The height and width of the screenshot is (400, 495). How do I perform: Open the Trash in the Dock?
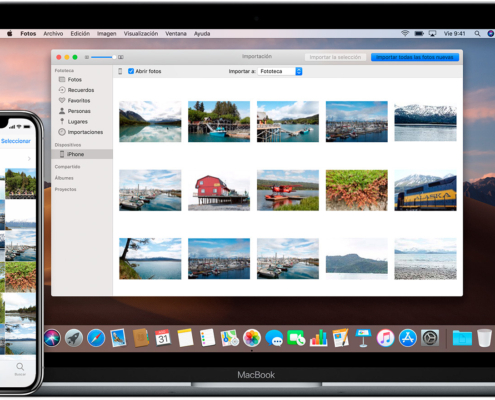(484, 338)
